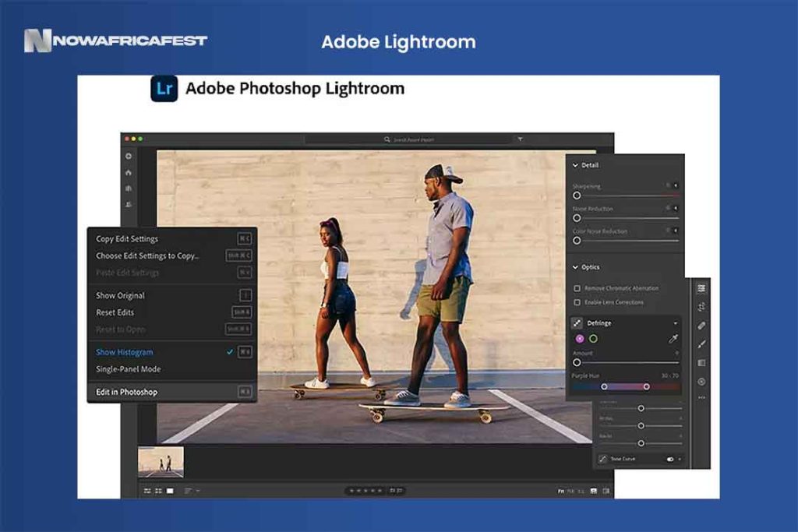Select the green fringe color circle
The height and width of the screenshot is (532, 798).
593,339
